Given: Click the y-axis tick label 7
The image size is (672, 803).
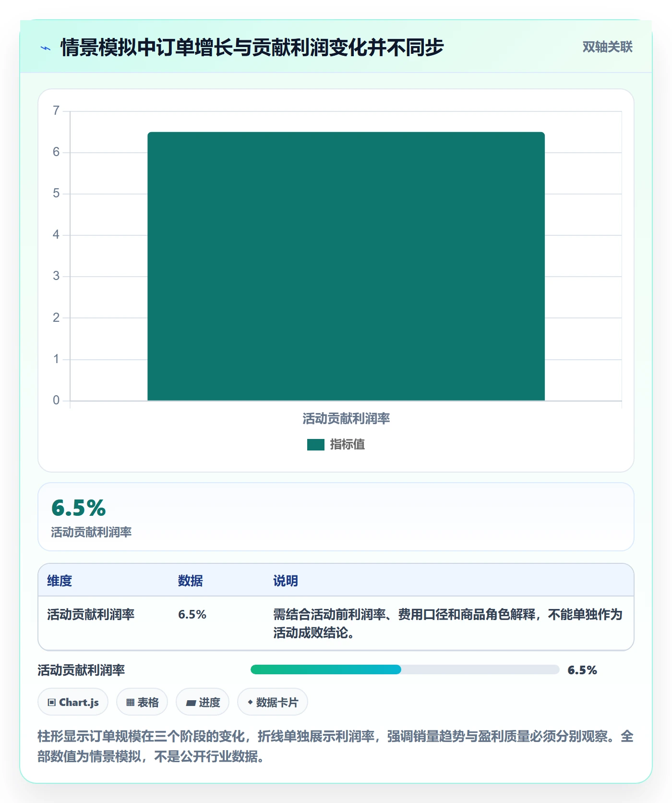Looking at the screenshot, I should (x=56, y=111).
